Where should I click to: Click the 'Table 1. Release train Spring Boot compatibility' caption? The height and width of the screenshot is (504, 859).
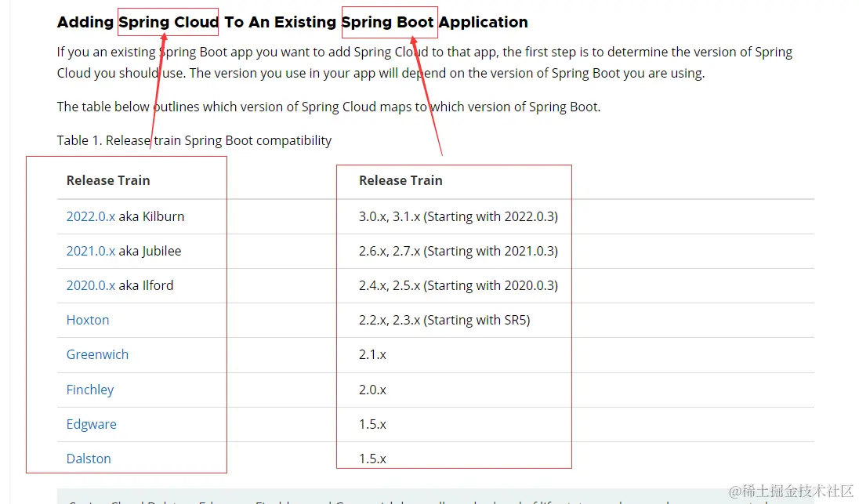(x=194, y=140)
